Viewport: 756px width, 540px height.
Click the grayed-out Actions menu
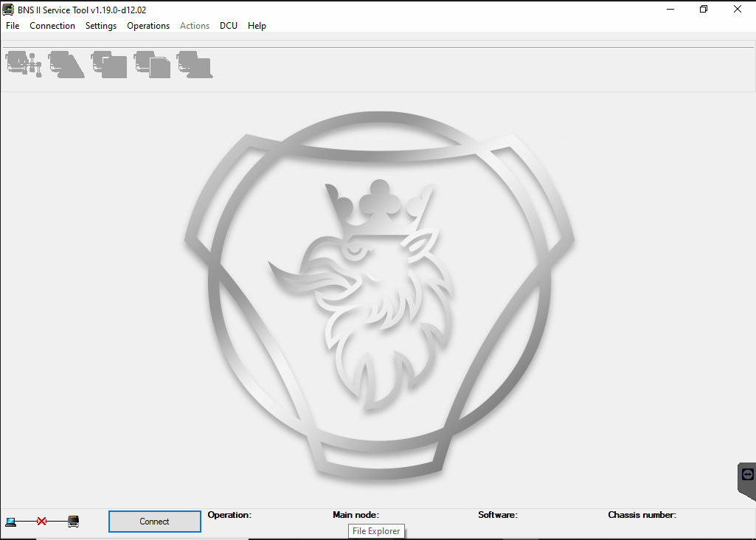click(x=195, y=26)
